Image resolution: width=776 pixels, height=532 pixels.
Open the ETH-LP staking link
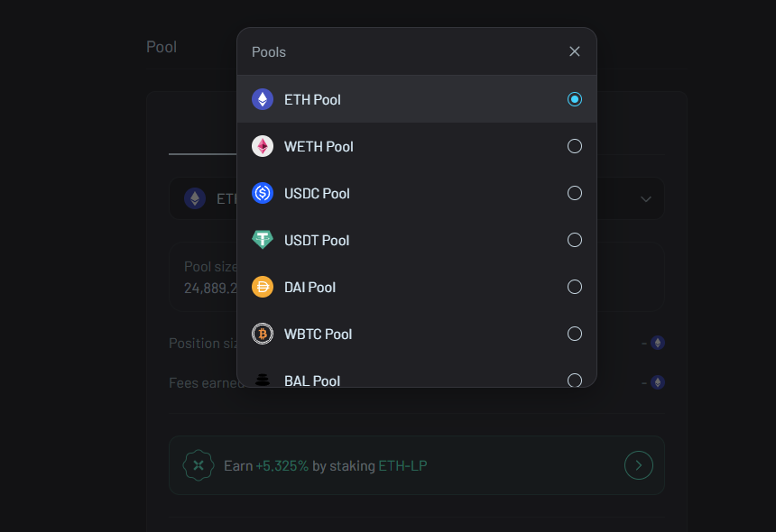(402, 466)
